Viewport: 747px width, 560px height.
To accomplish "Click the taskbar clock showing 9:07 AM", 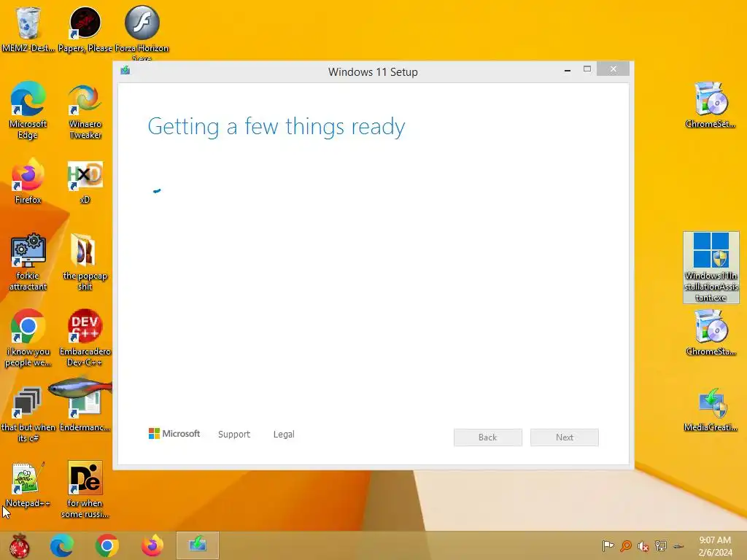I will point(715,546).
